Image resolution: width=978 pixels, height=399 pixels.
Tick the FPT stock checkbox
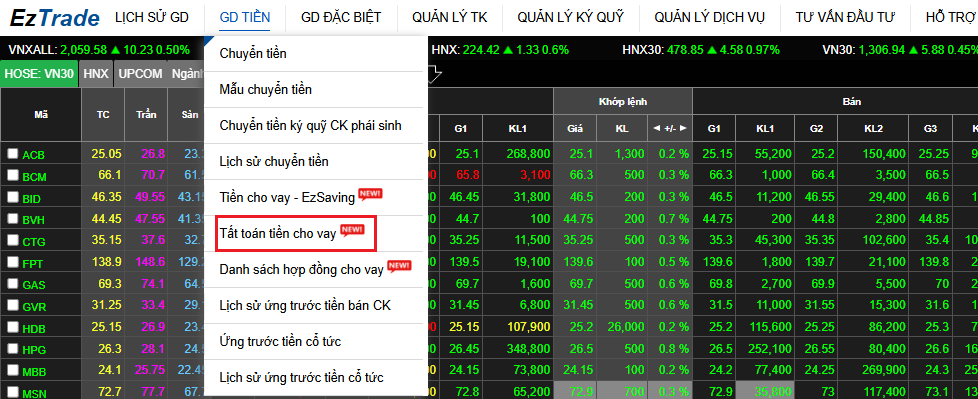click(12, 263)
